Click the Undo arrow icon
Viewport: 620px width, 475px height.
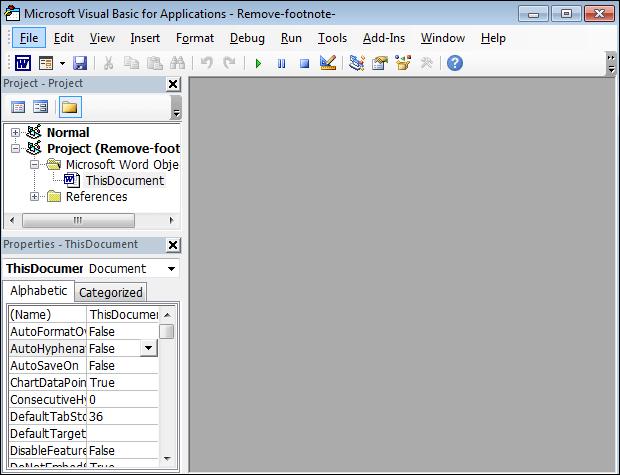click(206, 63)
